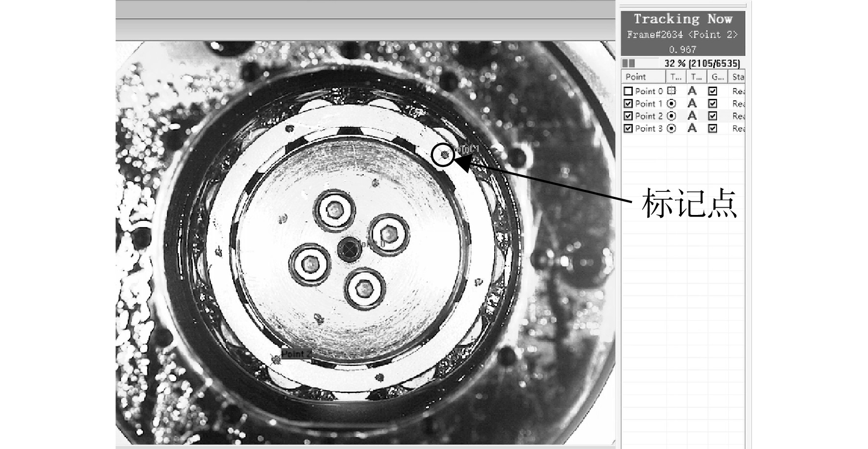The height and width of the screenshot is (449, 868).
Task: Click the 'A' icon in Point 1 row
Action: click(x=692, y=104)
